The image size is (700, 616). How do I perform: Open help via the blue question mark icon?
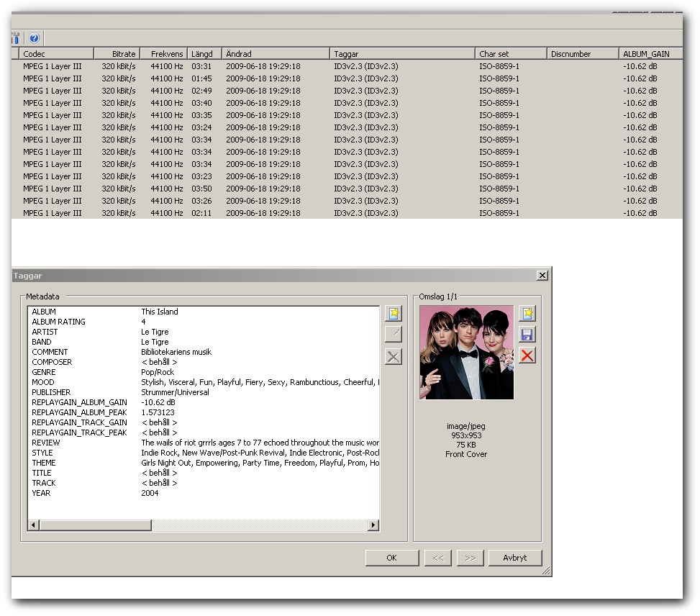point(34,38)
